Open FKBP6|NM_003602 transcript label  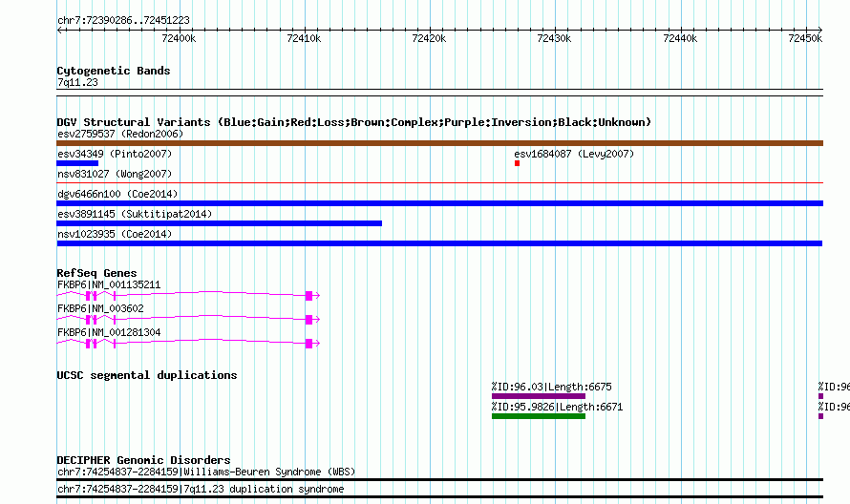100,308
